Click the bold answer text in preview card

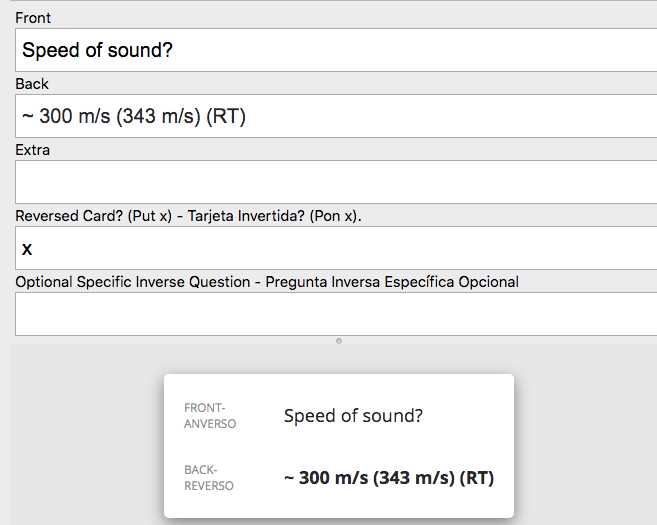[x=389, y=478]
